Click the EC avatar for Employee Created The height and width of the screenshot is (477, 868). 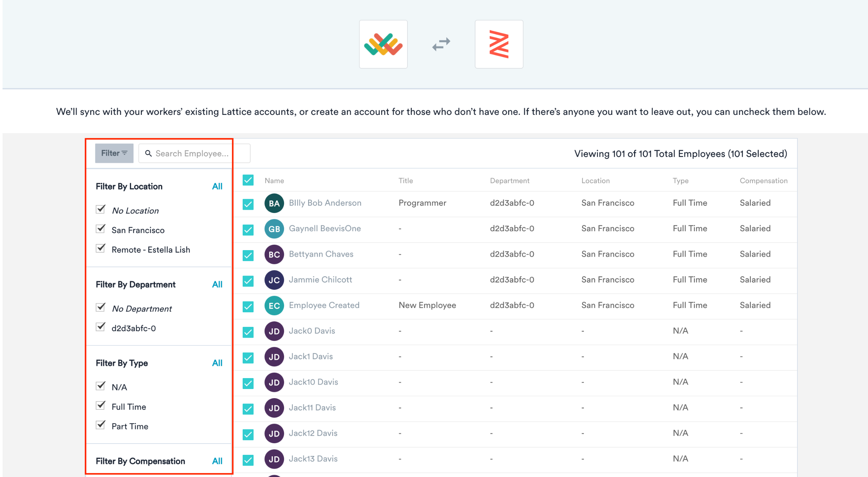pos(274,305)
